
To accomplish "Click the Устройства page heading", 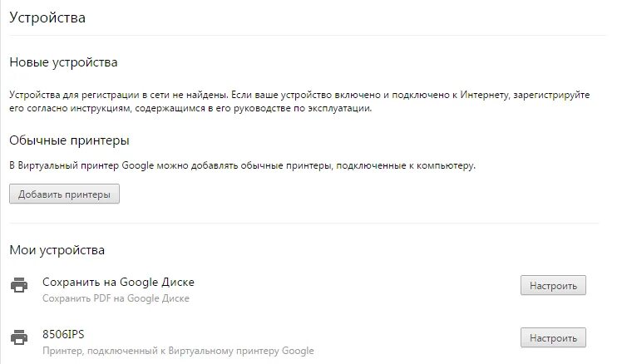I will tap(47, 17).
